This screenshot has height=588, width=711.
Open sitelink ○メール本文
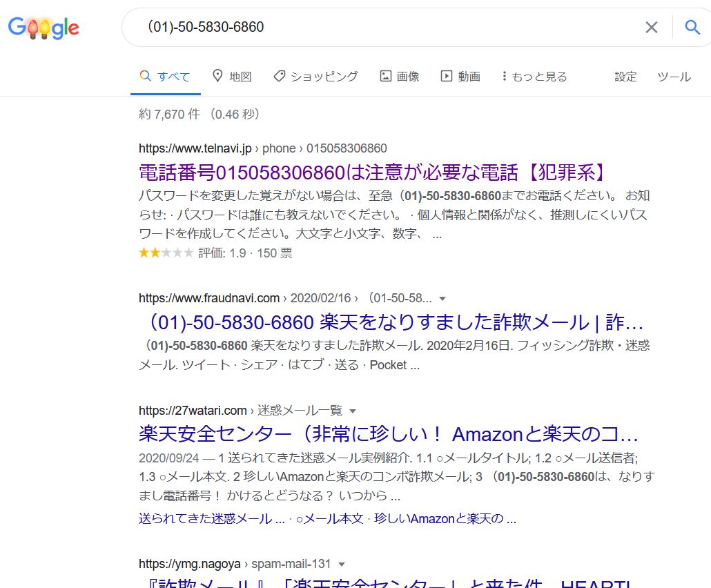(x=330, y=518)
